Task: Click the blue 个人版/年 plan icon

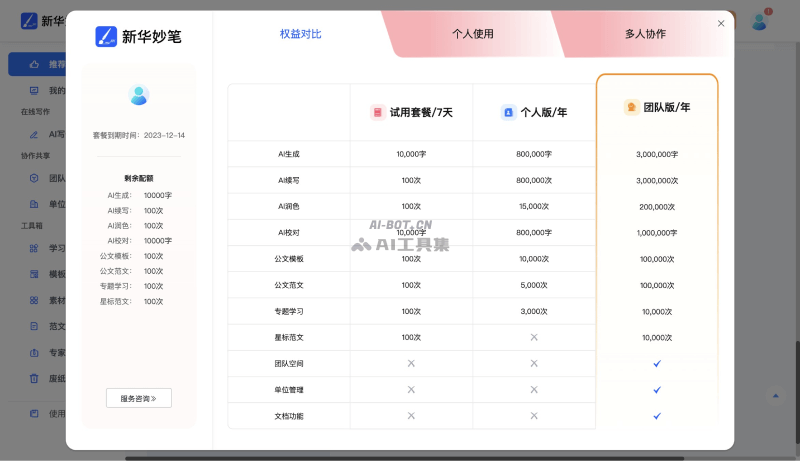Action: click(x=508, y=113)
